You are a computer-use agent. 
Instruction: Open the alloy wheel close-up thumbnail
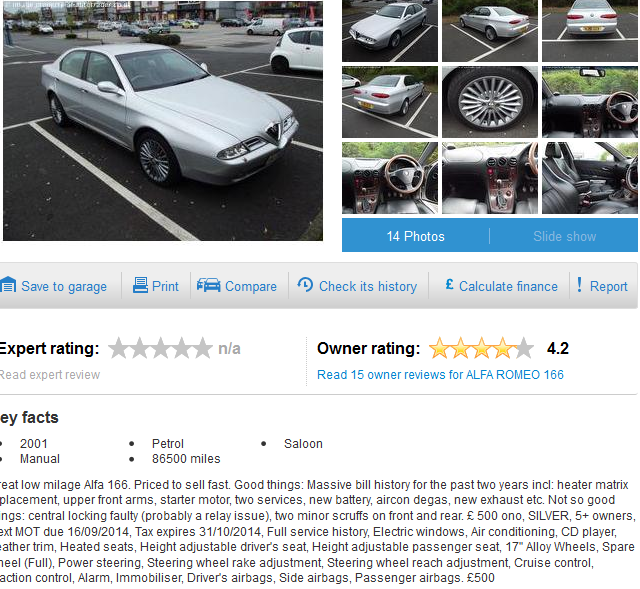click(x=490, y=102)
